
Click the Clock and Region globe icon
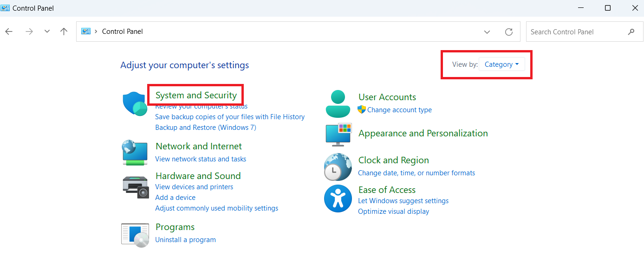pyautogui.click(x=338, y=167)
